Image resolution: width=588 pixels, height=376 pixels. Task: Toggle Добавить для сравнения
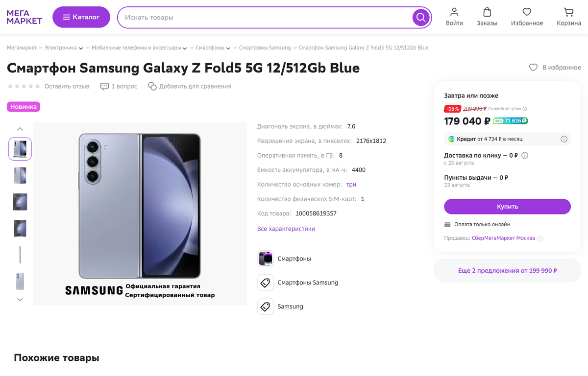click(190, 86)
